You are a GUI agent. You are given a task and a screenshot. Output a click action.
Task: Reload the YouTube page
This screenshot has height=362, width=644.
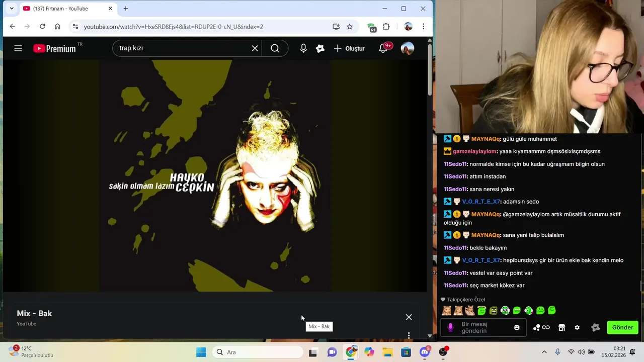[42, 27]
